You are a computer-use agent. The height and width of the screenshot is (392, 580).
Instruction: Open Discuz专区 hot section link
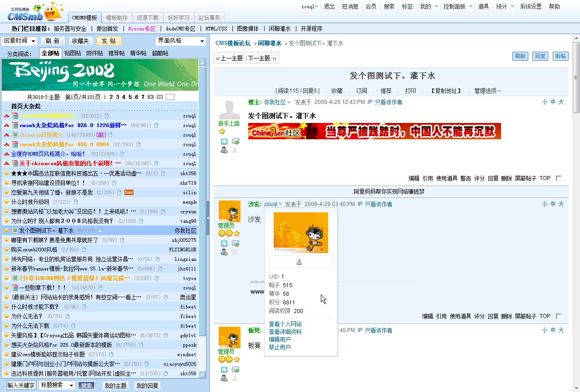pyautogui.click(x=142, y=29)
